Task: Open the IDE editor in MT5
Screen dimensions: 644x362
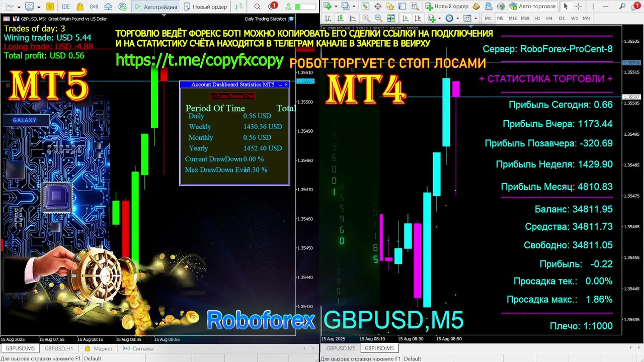Action: (66, 7)
